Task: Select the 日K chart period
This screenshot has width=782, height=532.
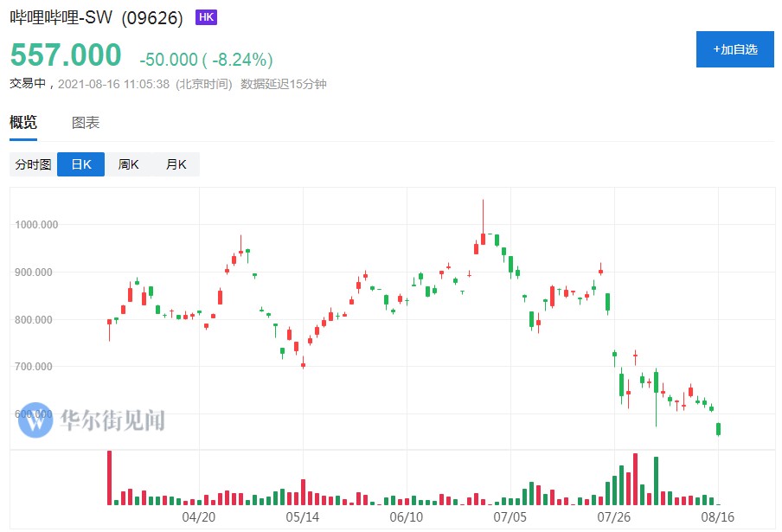Action: 80,164
